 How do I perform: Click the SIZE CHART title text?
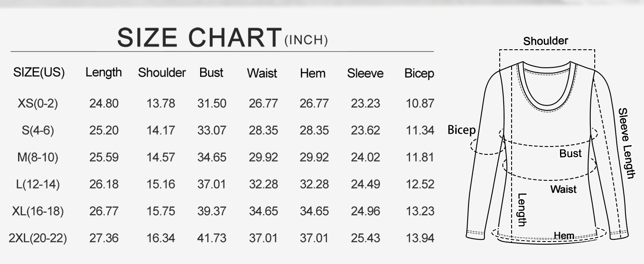pyautogui.click(x=199, y=37)
